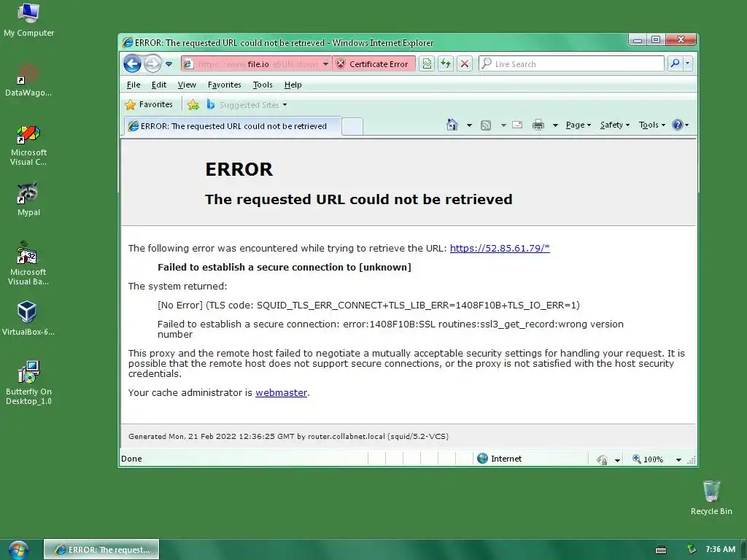Viewport: 747px width, 560px height.
Task: Open a new blank tab
Action: pyautogui.click(x=352, y=127)
